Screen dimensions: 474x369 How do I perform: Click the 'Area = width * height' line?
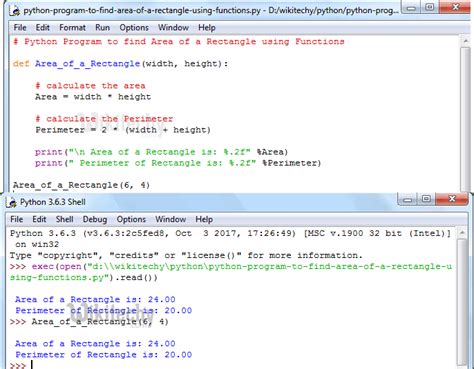pos(93,97)
